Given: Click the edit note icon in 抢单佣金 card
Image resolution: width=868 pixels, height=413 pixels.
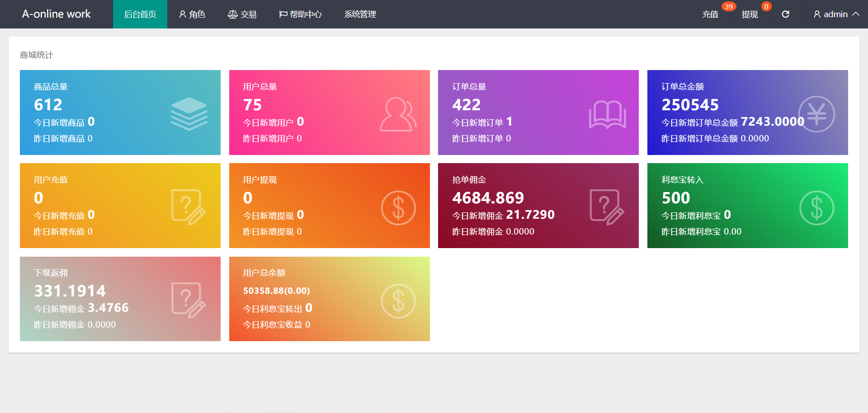Looking at the screenshot, I should coord(607,207).
